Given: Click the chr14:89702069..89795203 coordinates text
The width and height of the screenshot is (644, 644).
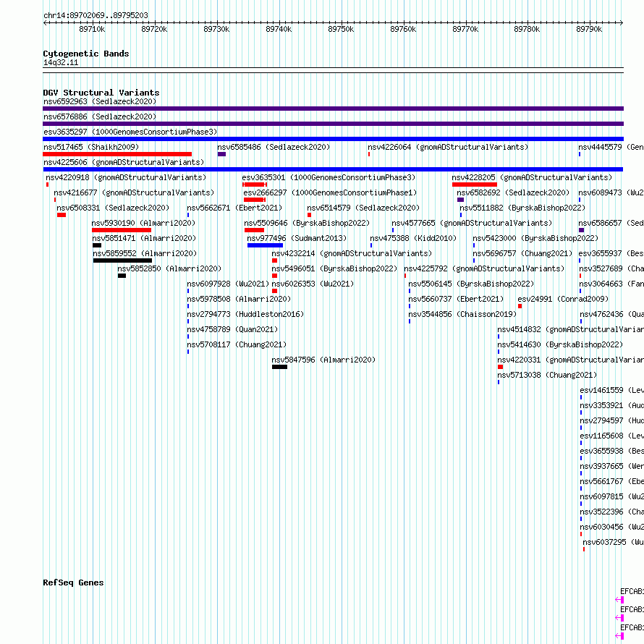Looking at the screenshot, I should [x=96, y=16].
